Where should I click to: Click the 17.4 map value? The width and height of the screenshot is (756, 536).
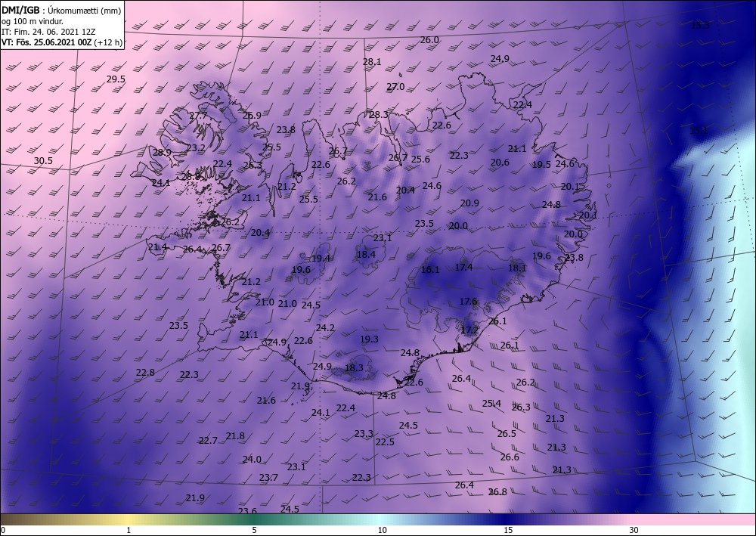(463, 268)
